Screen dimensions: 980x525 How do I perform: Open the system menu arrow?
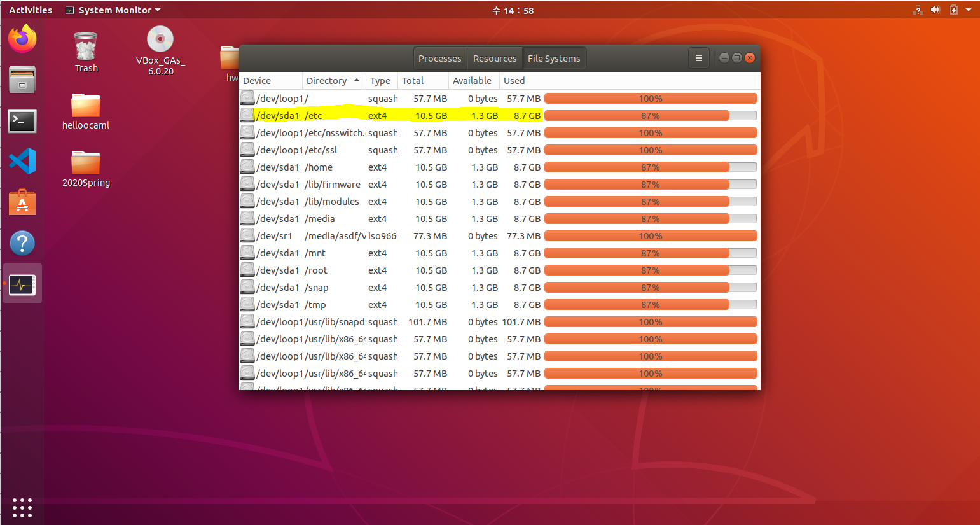click(x=969, y=10)
